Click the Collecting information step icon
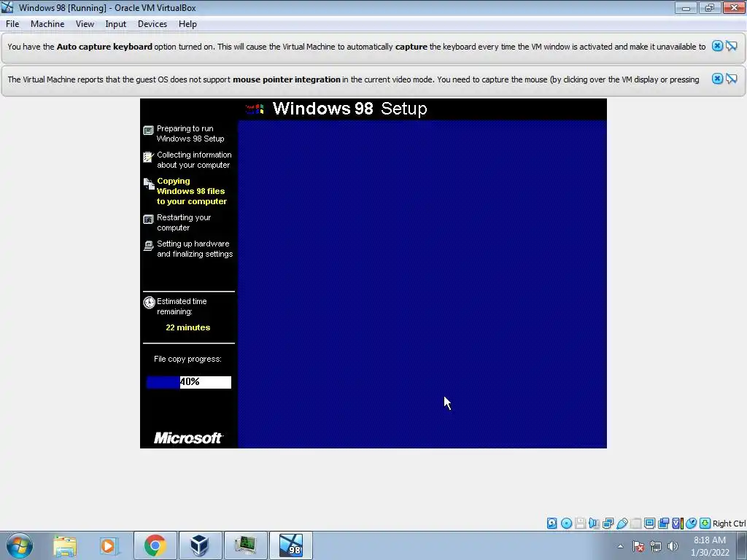 click(148, 157)
